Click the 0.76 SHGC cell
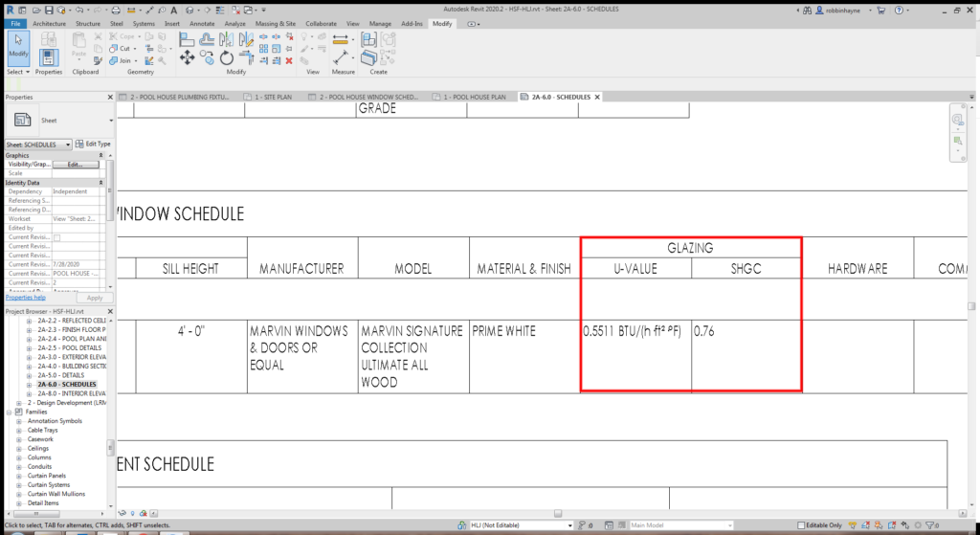Screen dimensions: 980x535 click(x=746, y=356)
